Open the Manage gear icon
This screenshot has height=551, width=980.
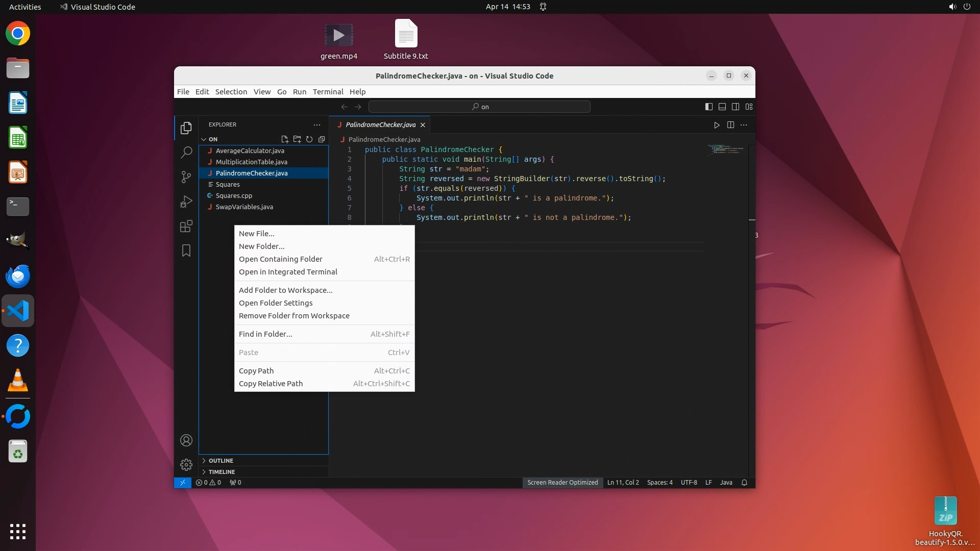(186, 465)
